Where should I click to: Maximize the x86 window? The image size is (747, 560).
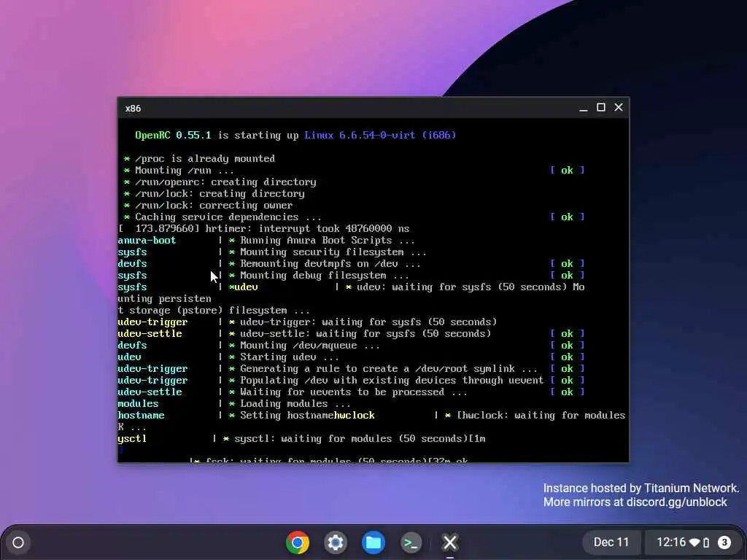click(x=601, y=108)
